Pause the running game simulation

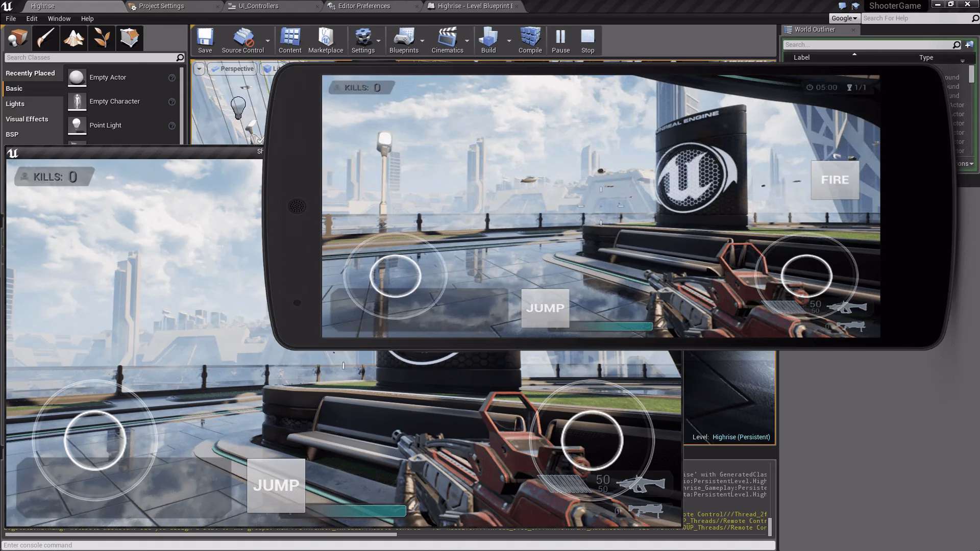[x=560, y=41]
